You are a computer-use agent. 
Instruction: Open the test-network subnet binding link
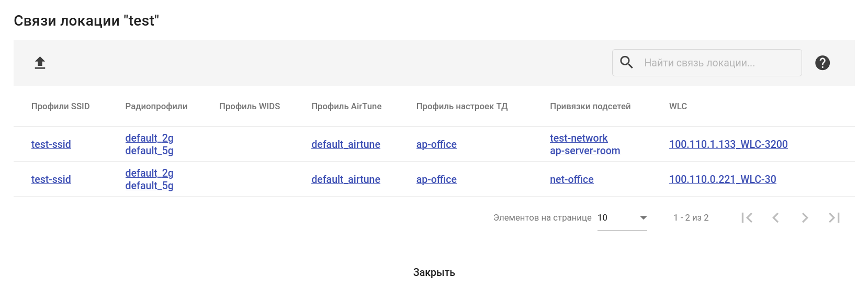579,138
